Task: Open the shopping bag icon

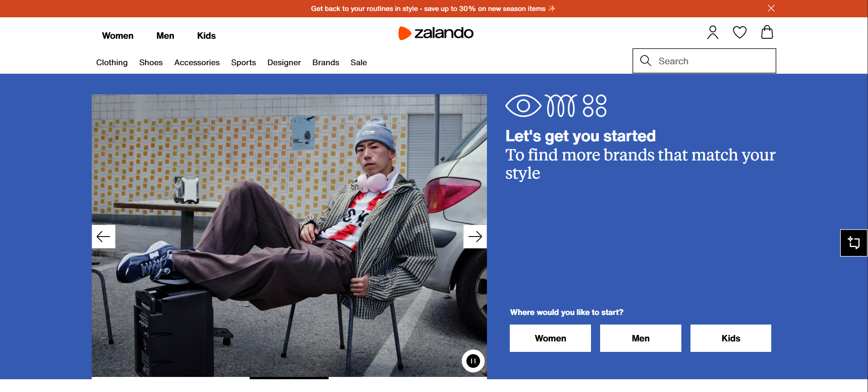Action: point(767,32)
